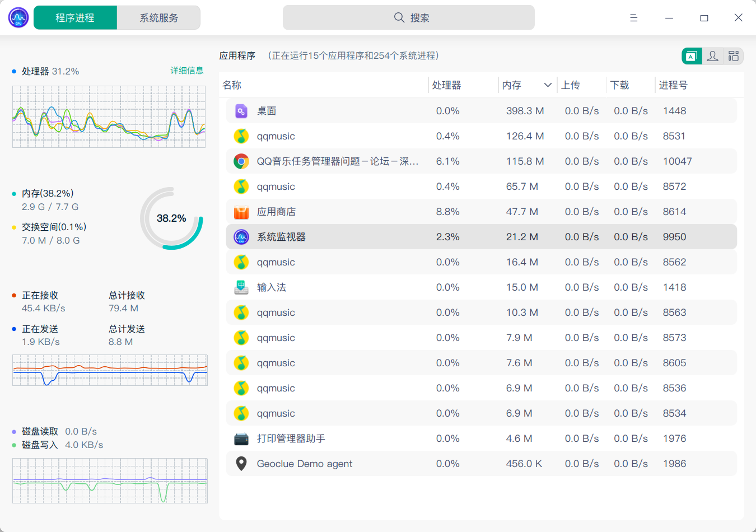Click the 交换空间(0.1%) label
756x532 pixels.
pyautogui.click(x=54, y=227)
